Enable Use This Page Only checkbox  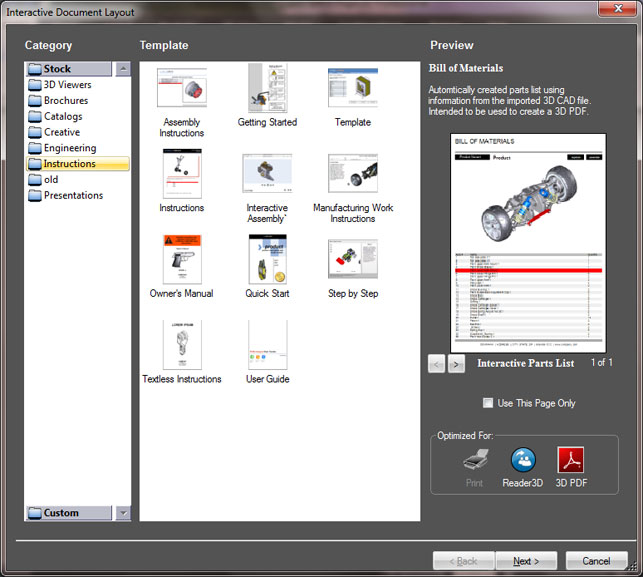[x=487, y=403]
